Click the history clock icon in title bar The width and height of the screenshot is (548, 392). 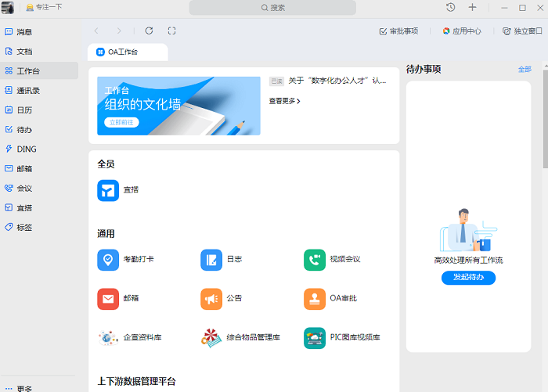coord(451,7)
